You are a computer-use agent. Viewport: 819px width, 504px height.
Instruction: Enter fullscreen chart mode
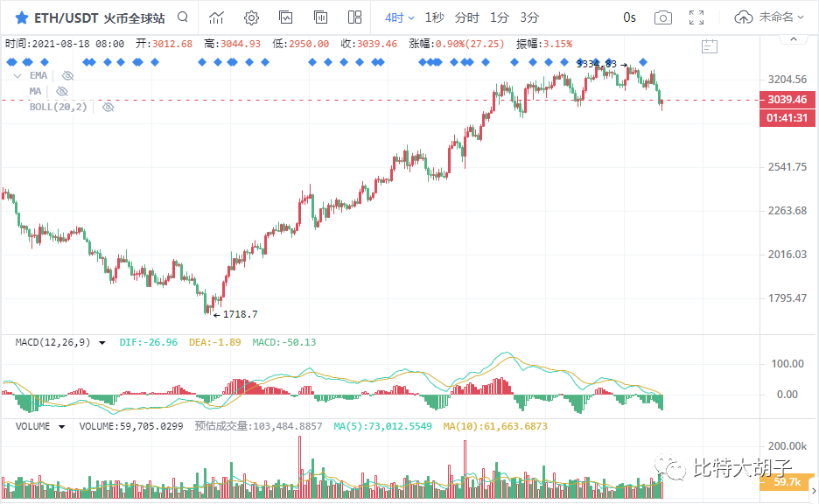tap(696, 17)
